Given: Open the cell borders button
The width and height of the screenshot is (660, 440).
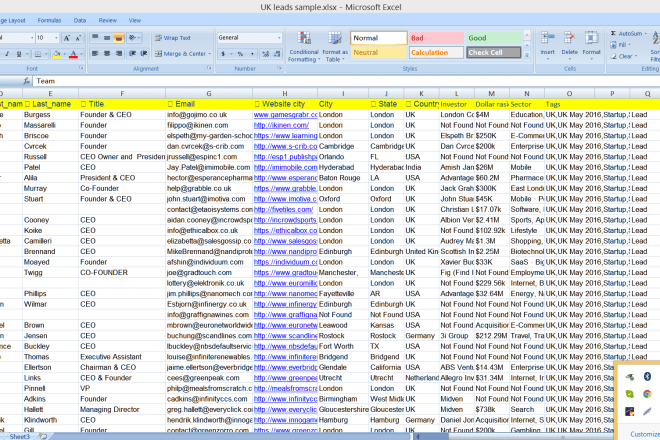Looking at the screenshot, I should 37,54.
